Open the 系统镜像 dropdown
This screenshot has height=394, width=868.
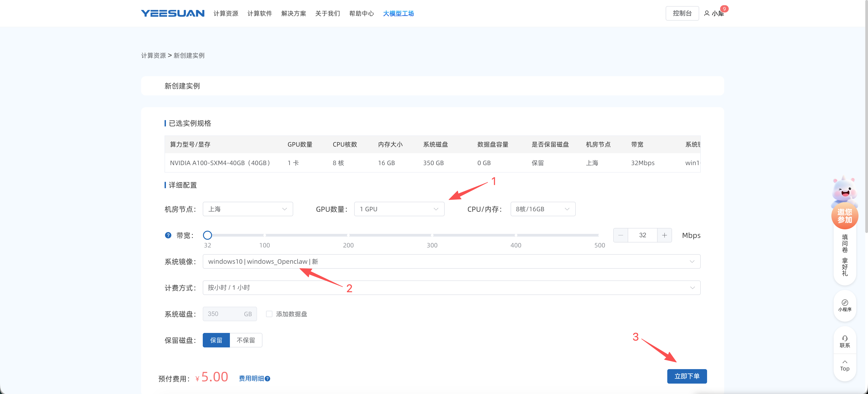451,261
